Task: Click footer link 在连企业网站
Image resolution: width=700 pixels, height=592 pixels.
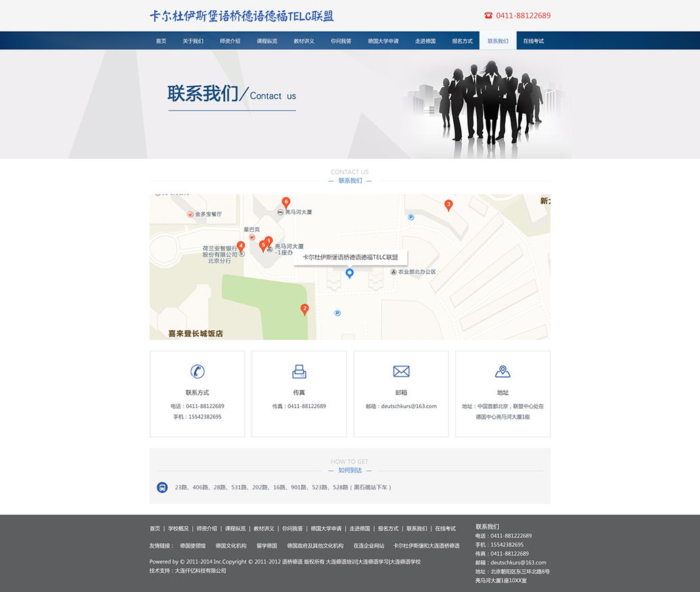Action: pyautogui.click(x=369, y=546)
